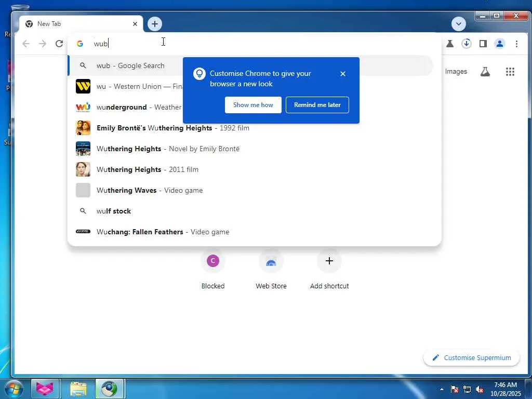Open a new tab with plus button
This screenshot has width=532, height=399.
click(x=155, y=24)
